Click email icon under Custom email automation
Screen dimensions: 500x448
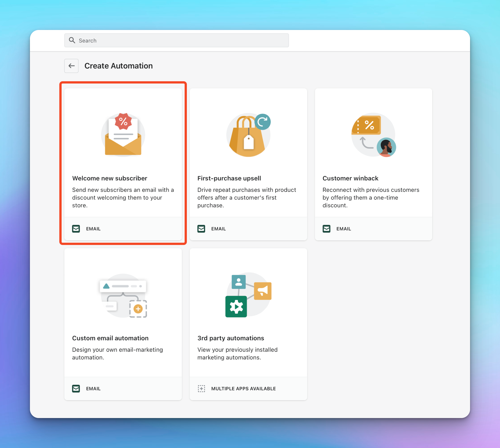(x=76, y=389)
